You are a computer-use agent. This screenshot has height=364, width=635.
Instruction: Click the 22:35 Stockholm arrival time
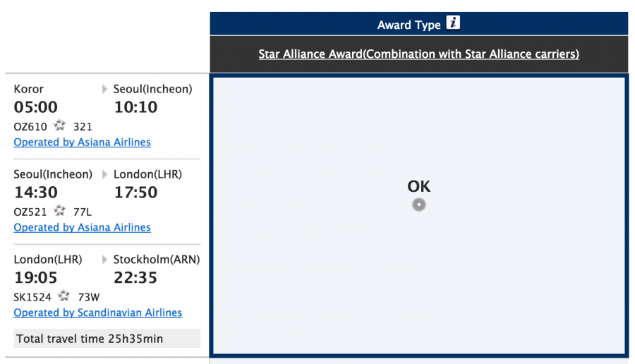135,278
